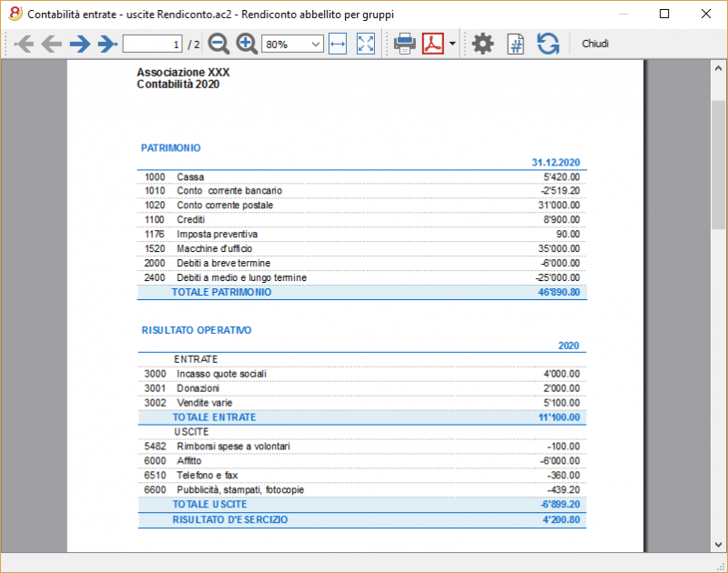Go to next page arrow
This screenshot has width=728, height=573.
(80, 44)
